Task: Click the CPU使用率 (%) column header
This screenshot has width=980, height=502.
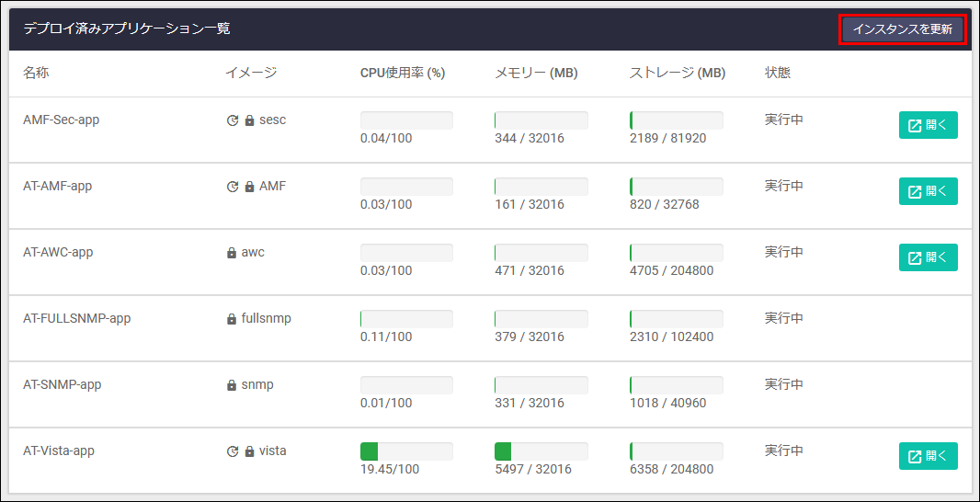Action: point(403,74)
